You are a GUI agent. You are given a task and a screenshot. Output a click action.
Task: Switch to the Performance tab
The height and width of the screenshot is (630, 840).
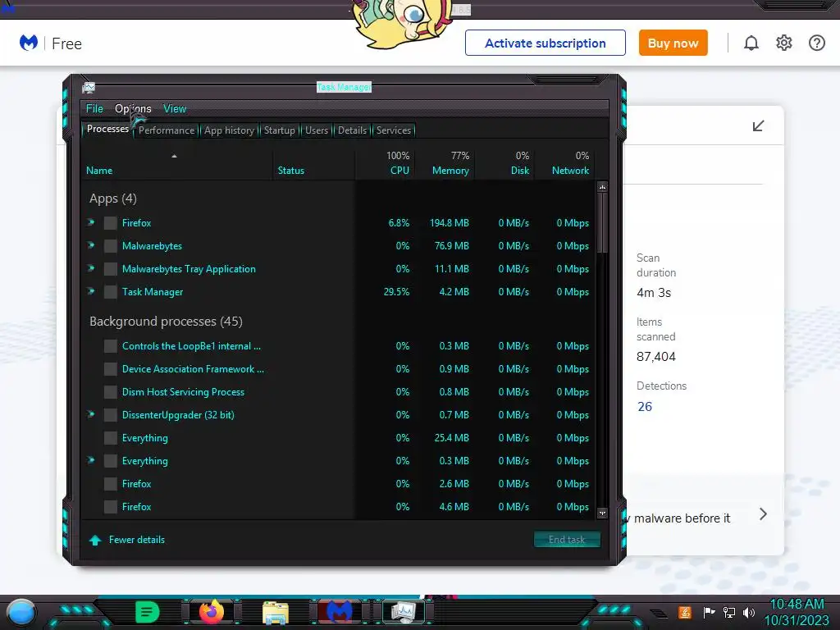167,130
